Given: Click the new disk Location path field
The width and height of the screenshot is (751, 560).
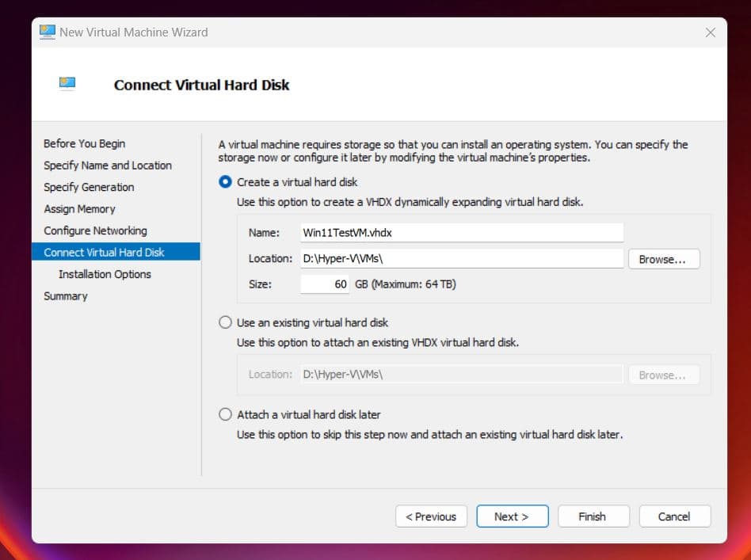Looking at the screenshot, I should (461, 259).
